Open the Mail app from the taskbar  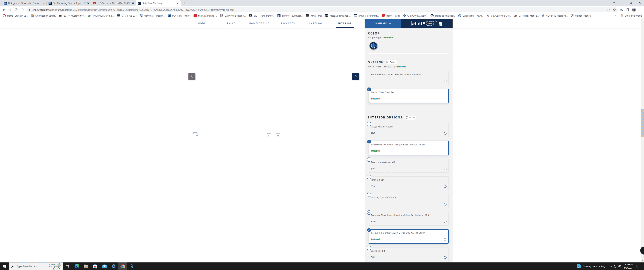105,266
